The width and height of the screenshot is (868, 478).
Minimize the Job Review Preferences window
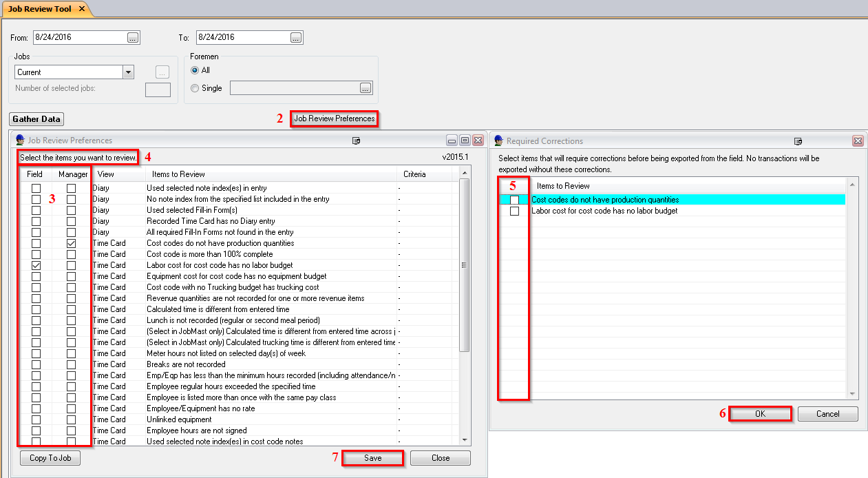tap(452, 141)
